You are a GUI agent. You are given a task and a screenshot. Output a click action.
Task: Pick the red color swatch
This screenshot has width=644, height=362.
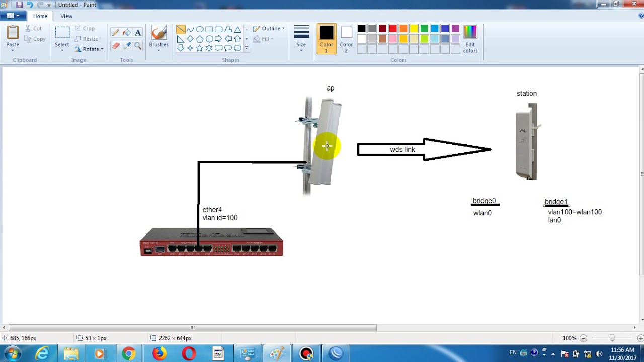(x=393, y=29)
